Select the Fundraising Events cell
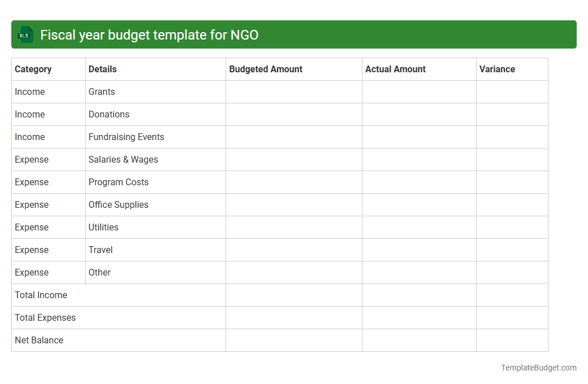 pyautogui.click(x=126, y=137)
